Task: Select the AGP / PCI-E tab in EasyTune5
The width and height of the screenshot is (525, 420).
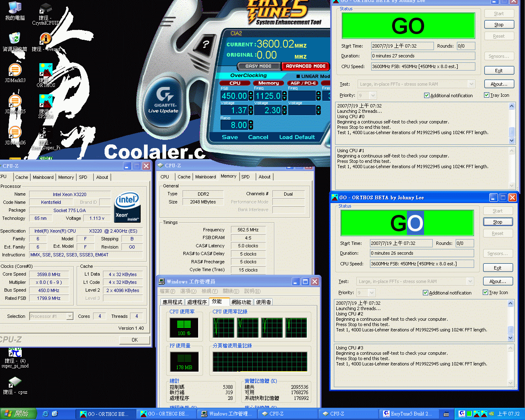Action: click(304, 83)
